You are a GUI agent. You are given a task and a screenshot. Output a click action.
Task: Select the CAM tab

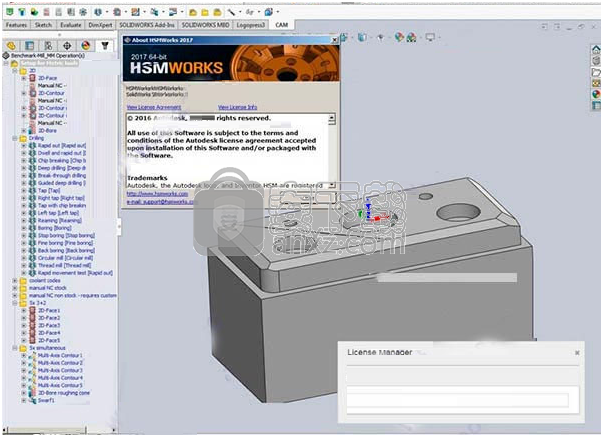(282, 25)
